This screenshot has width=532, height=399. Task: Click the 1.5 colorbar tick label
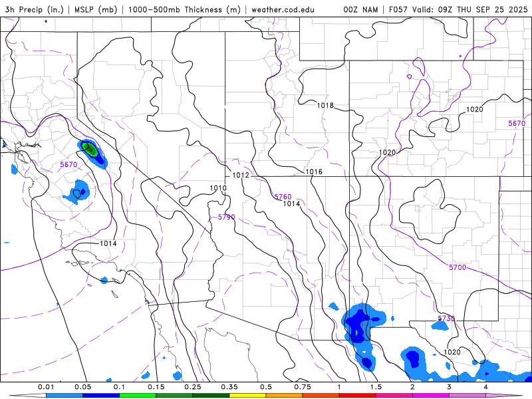pyautogui.click(x=376, y=387)
